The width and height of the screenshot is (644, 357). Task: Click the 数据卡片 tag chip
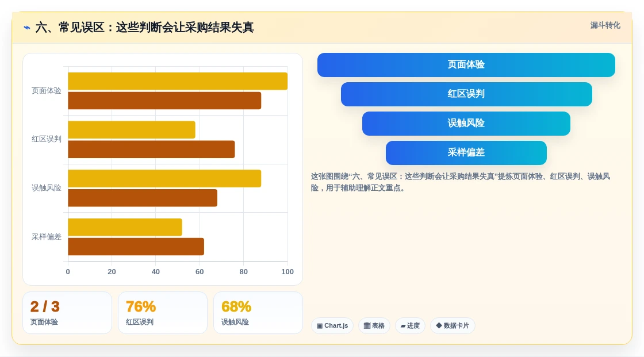(453, 326)
